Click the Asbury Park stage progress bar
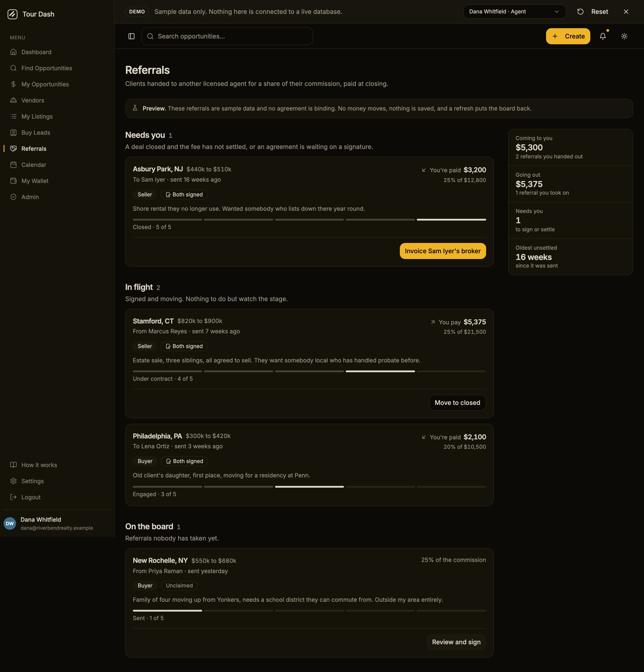 click(x=309, y=220)
